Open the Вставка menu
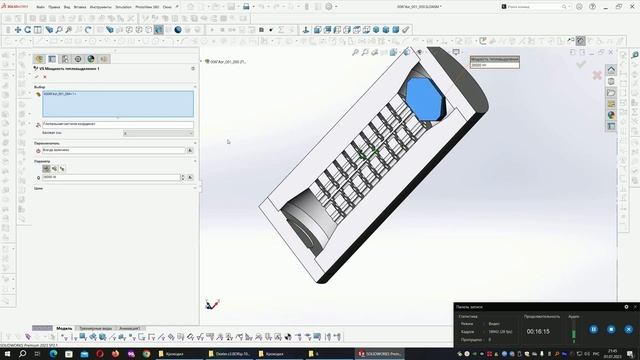 pos(80,7)
